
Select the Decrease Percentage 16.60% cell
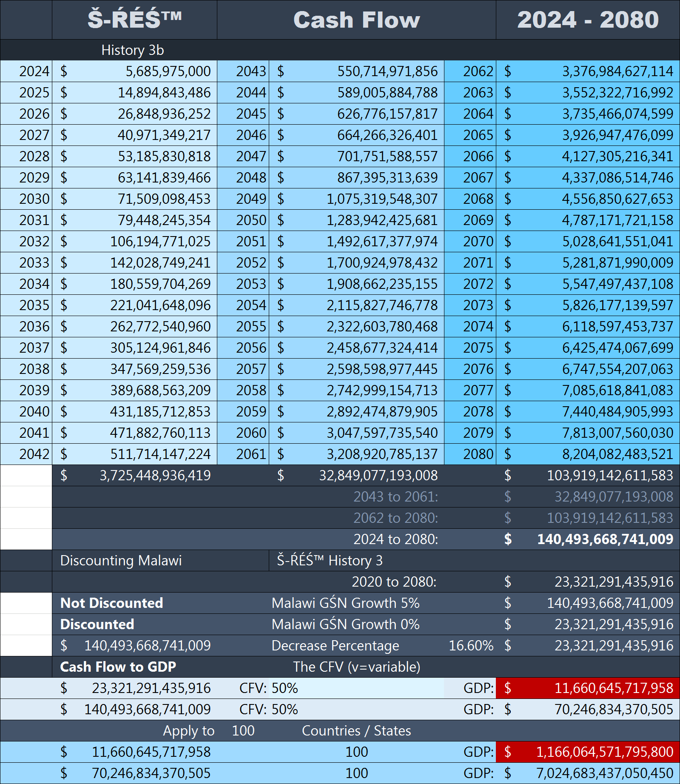click(471, 645)
